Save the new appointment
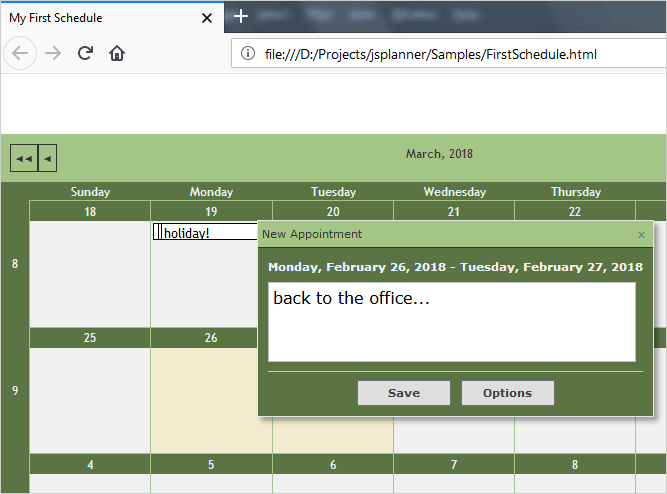 (404, 393)
